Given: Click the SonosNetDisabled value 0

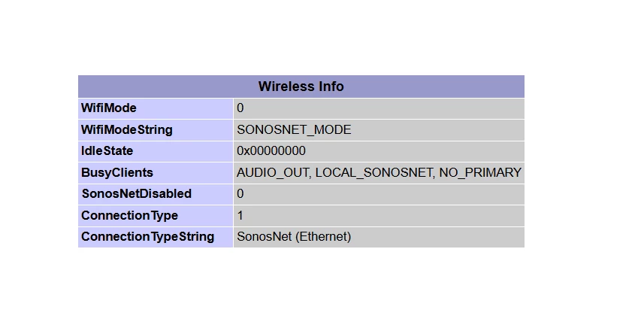Looking at the screenshot, I should pos(240,193).
